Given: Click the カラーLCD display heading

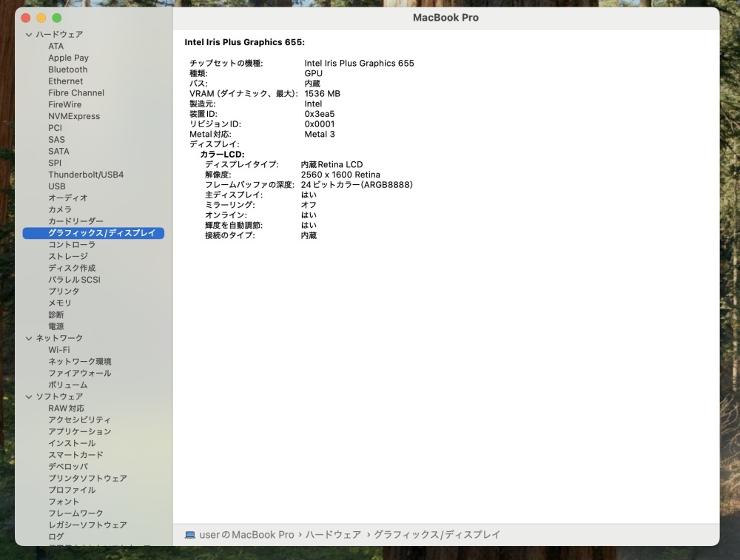Looking at the screenshot, I should 222,155.
